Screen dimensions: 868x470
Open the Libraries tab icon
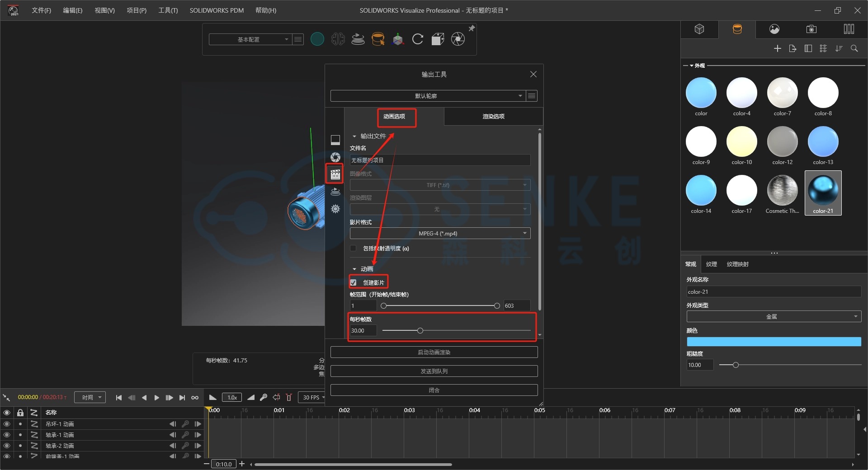[849, 29]
